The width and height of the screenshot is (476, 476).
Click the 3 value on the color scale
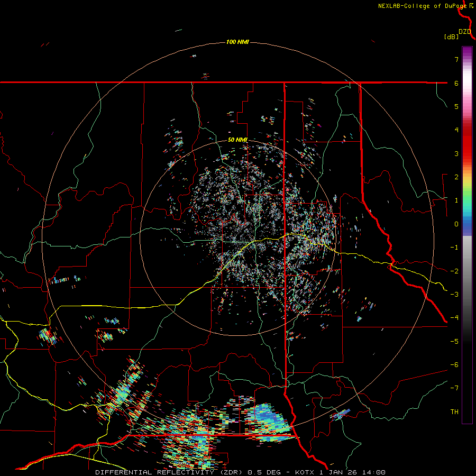tap(456, 153)
